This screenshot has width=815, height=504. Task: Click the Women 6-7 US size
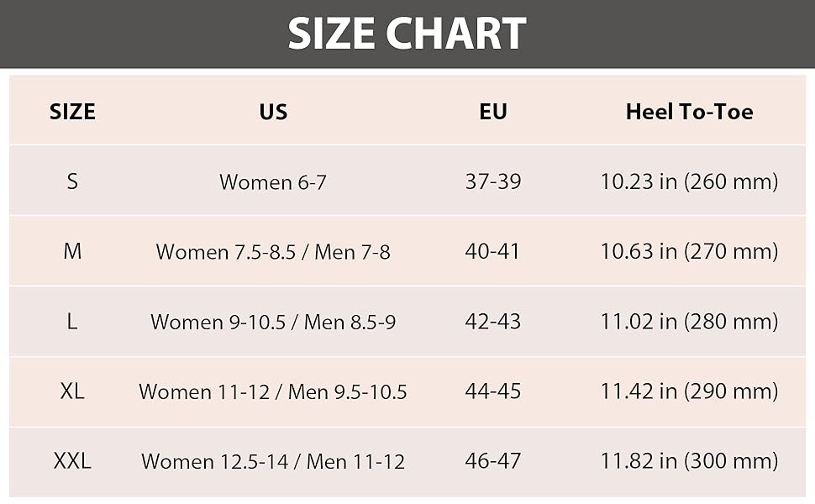coord(273,181)
